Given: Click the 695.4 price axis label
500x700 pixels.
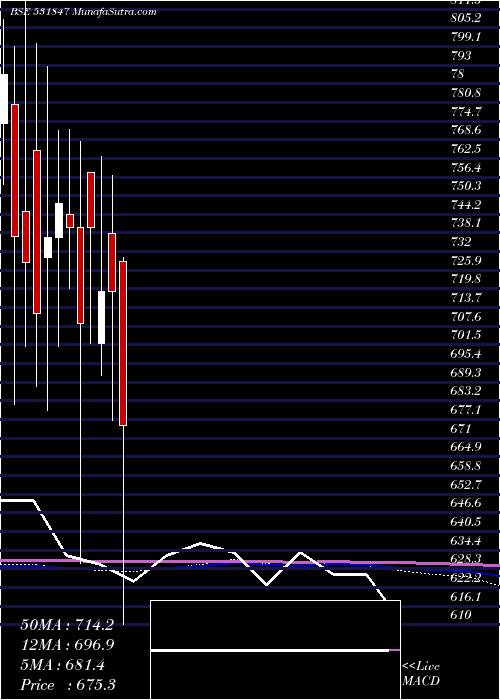Looking at the screenshot, I should tap(466, 354).
